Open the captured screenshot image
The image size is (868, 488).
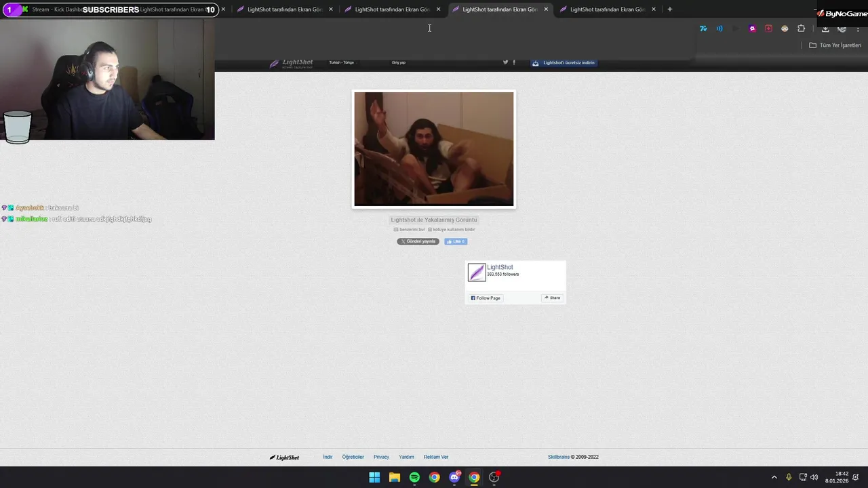pos(434,149)
